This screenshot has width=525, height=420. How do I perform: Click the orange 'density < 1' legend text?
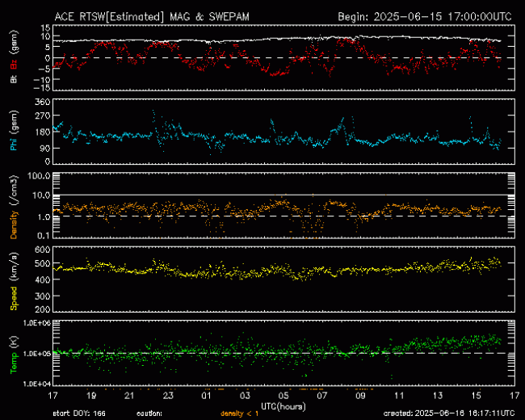point(239,414)
